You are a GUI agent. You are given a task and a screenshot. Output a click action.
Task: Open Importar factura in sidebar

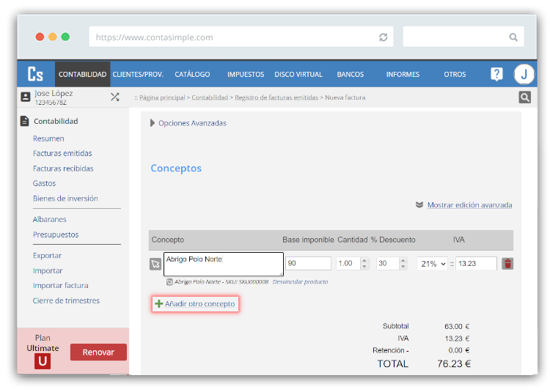click(61, 285)
